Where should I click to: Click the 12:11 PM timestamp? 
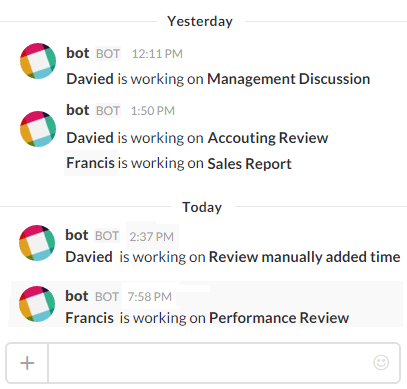157,54
